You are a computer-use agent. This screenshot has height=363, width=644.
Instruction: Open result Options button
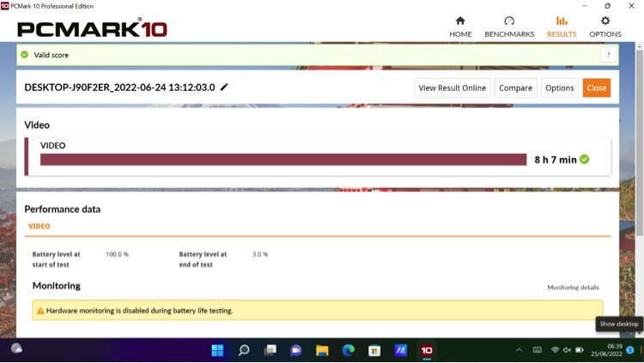tap(559, 88)
